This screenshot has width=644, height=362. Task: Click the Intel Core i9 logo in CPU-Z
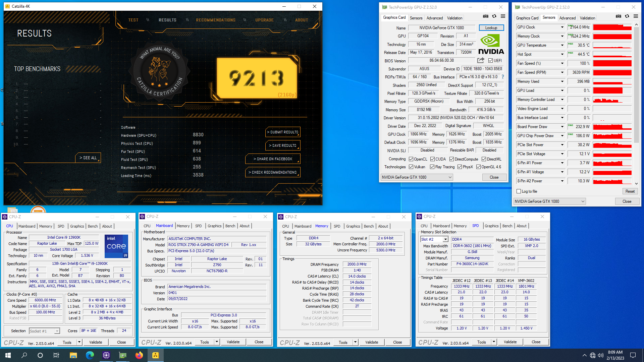click(x=116, y=246)
